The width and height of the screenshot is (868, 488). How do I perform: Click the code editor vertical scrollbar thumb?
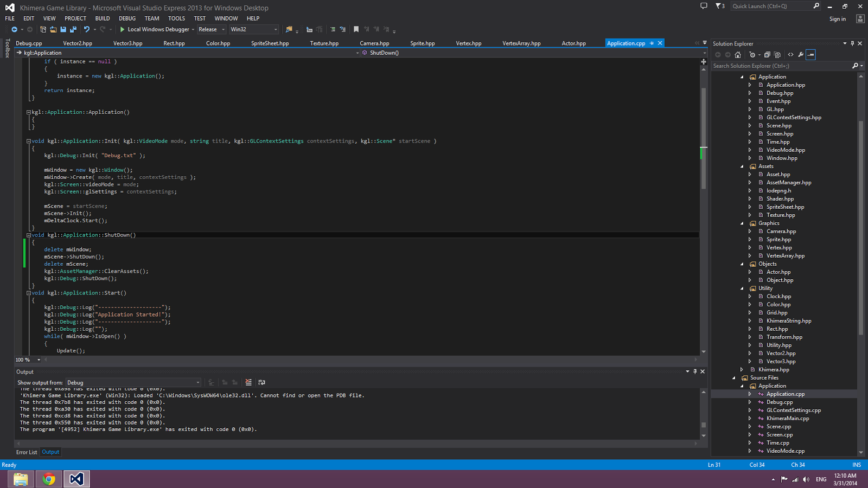(704, 138)
